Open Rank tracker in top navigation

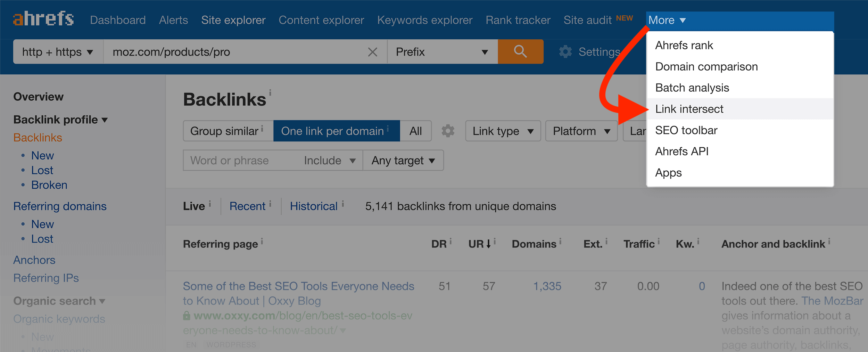(x=518, y=20)
